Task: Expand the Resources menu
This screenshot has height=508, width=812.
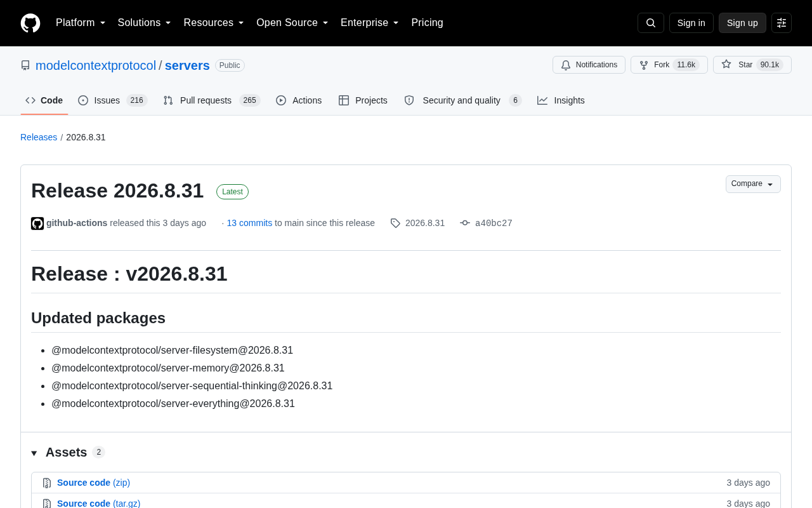Action: tap(214, 23)
